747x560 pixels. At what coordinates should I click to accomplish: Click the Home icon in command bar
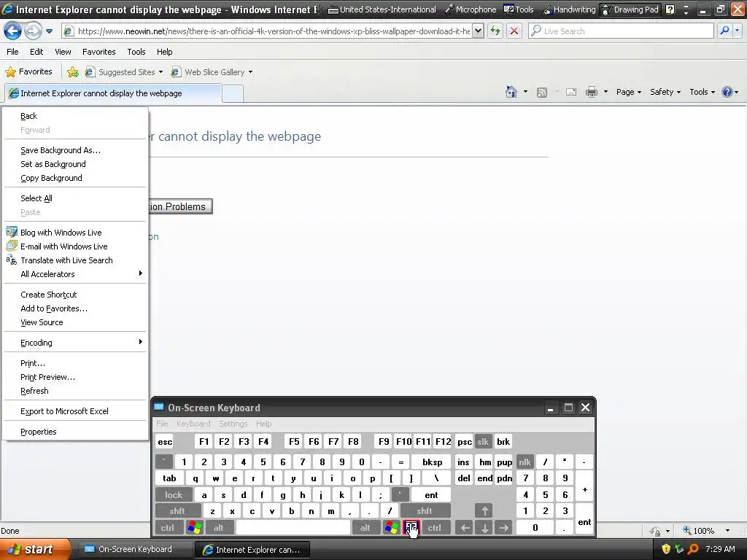pyautogui.click(x=511, y=92)
